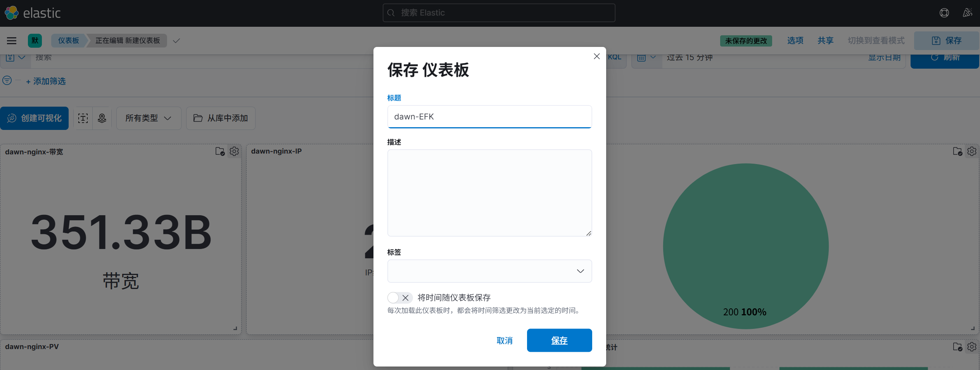Open the hamburger navigation menu
The image size is (980, 370).
(12, 41)
